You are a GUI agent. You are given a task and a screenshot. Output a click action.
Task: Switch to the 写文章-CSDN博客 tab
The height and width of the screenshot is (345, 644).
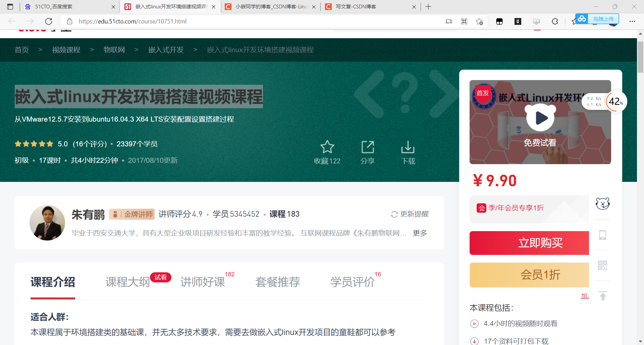tap(371, 7)
